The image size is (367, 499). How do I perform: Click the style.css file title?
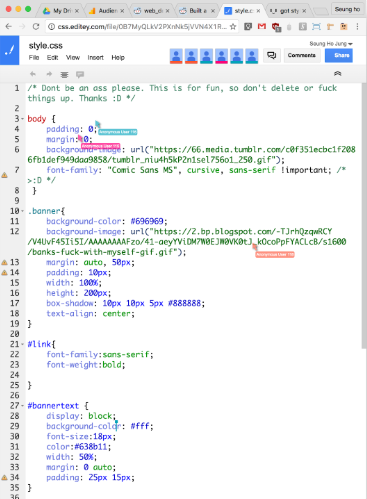pos(46,46)
